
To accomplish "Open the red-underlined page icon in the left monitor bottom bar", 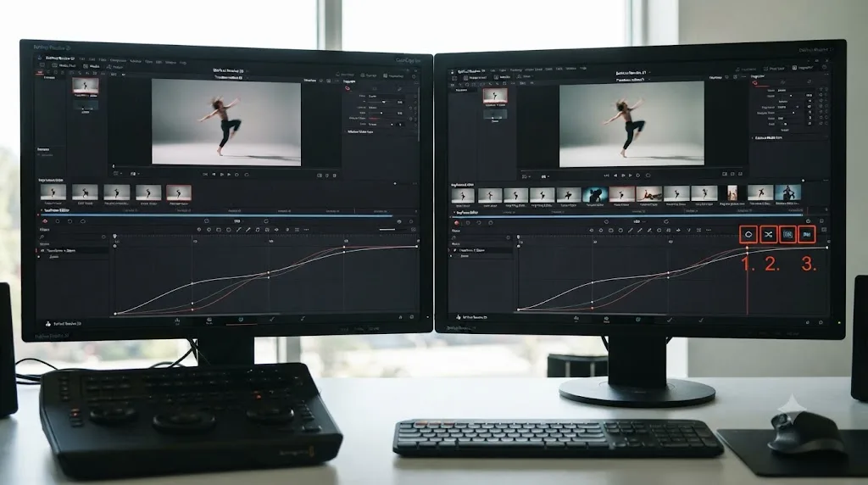I will [241, 320].
